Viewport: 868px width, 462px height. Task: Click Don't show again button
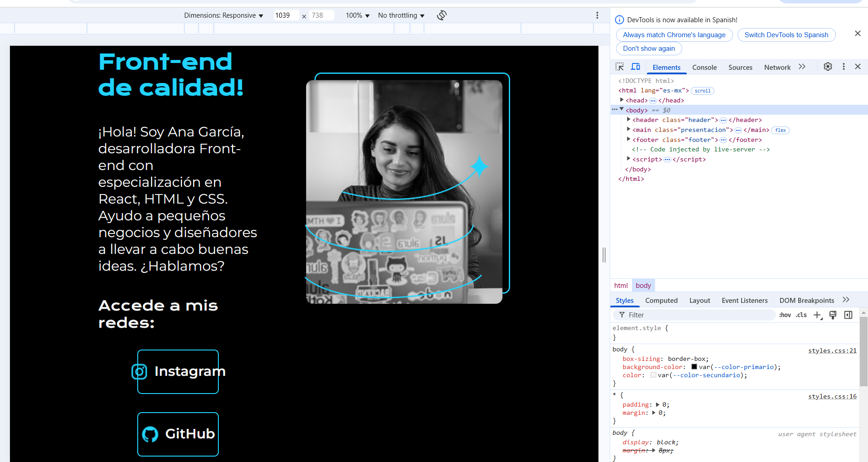click(x=649, y=49)
